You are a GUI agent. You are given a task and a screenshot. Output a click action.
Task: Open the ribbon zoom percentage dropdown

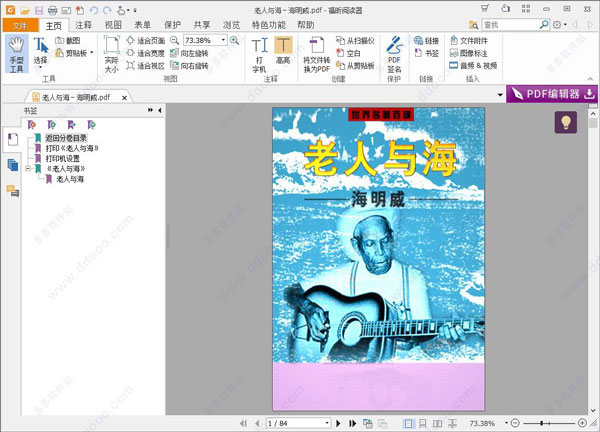point(223,40)
